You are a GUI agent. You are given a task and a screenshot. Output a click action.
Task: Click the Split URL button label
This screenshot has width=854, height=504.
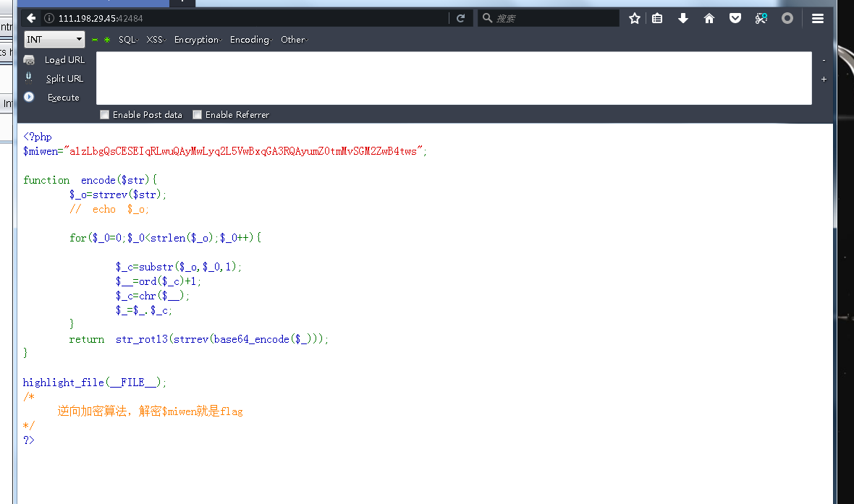[64, 79]
